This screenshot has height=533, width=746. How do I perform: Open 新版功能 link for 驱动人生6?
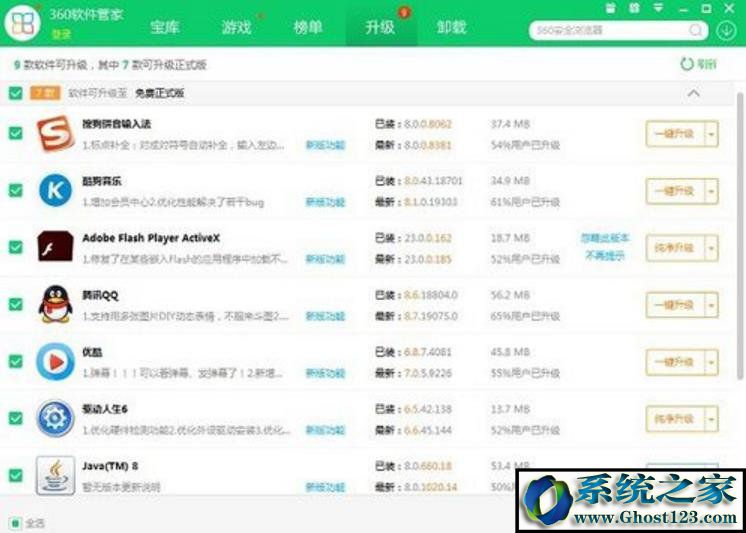[325, 430]
